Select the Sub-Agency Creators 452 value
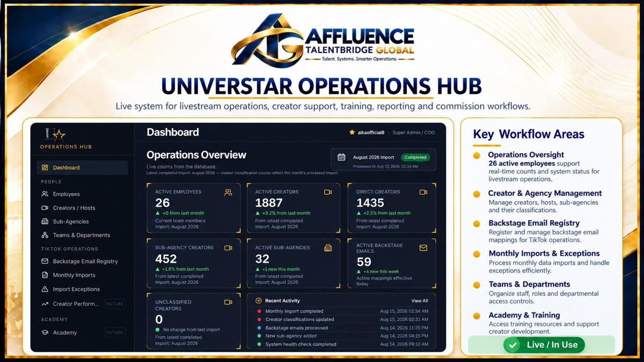This screenshot has height=362, width=644. 166,259
